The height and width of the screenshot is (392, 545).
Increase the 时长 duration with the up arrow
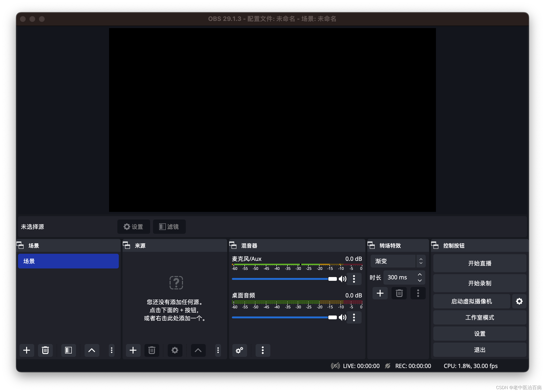(x=420, y=274)
